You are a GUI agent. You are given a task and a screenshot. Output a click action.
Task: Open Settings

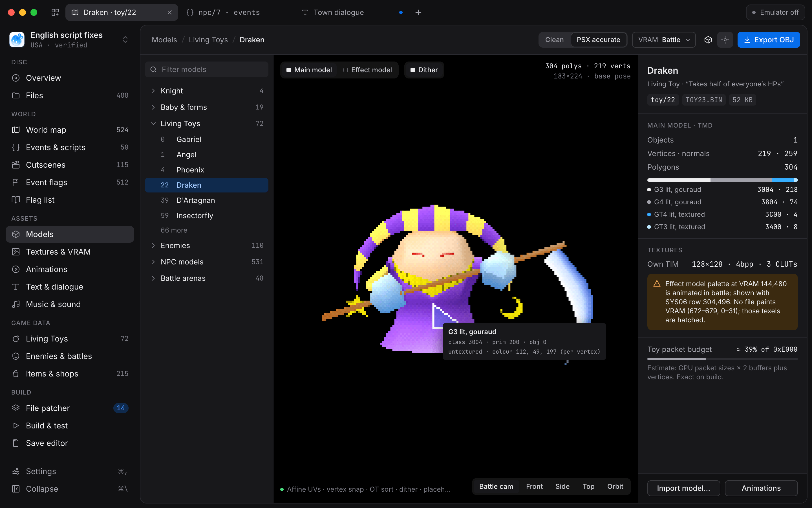pos(70,471)
